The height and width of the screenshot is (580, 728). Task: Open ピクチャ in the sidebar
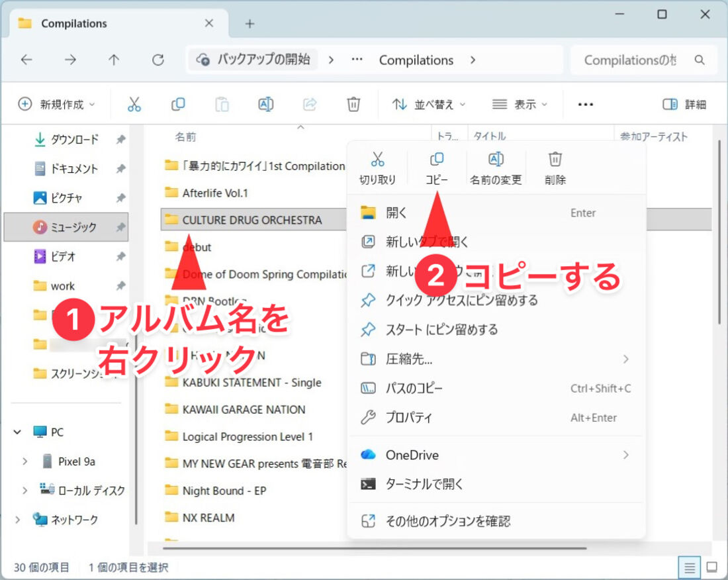coord(66,198)
